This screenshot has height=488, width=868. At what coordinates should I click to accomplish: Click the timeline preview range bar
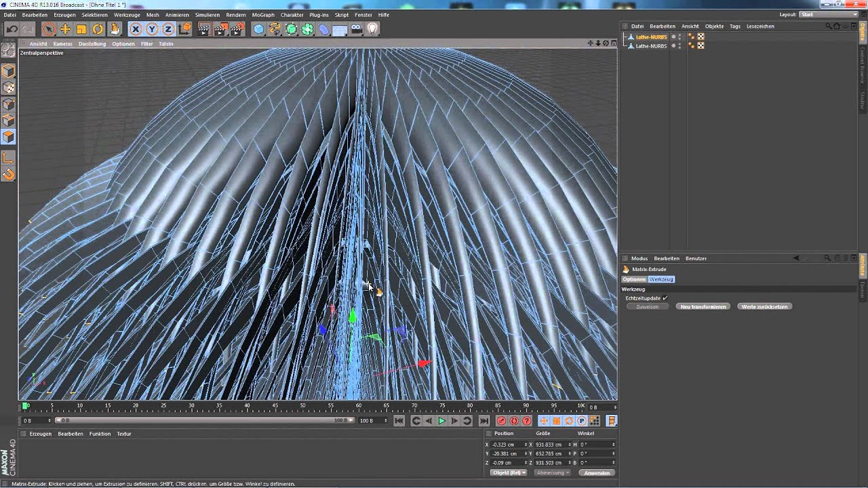pyautogui.click(x=204, y=420)
